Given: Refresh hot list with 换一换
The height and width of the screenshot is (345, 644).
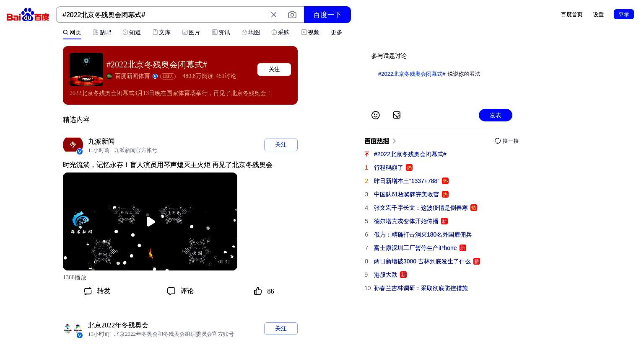Looking at the screenshot, I should pyautogui.click(x=506, y=141).
